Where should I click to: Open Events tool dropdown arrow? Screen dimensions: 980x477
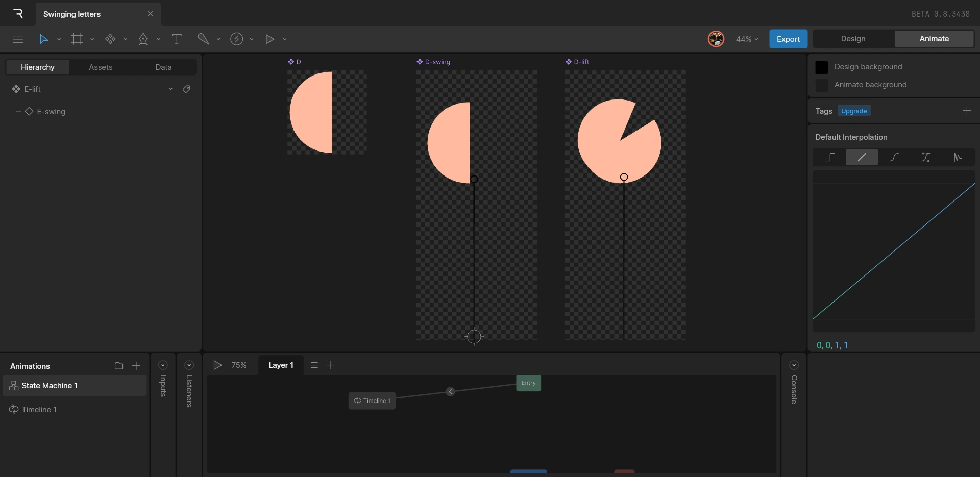coord(251,39)
